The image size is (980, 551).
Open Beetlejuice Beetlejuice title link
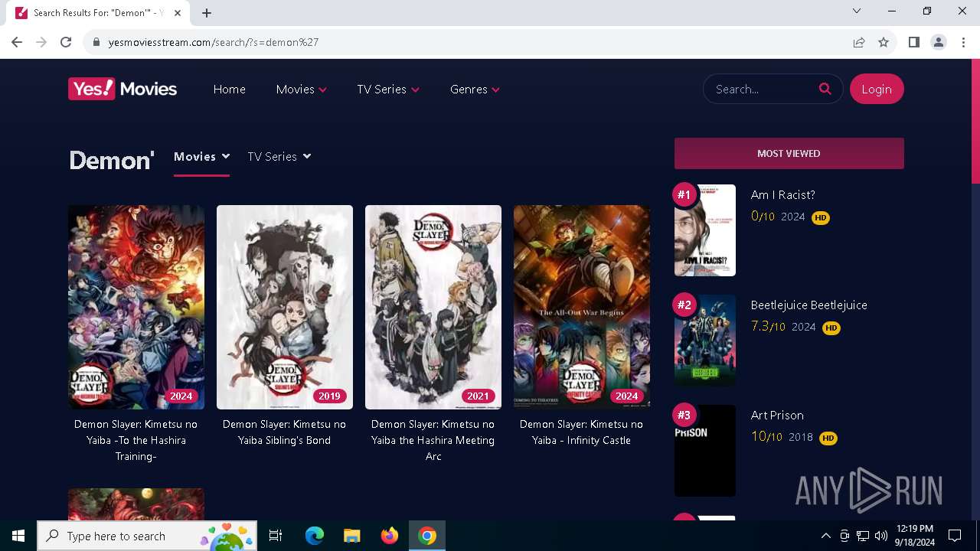[x=808, y=305]
